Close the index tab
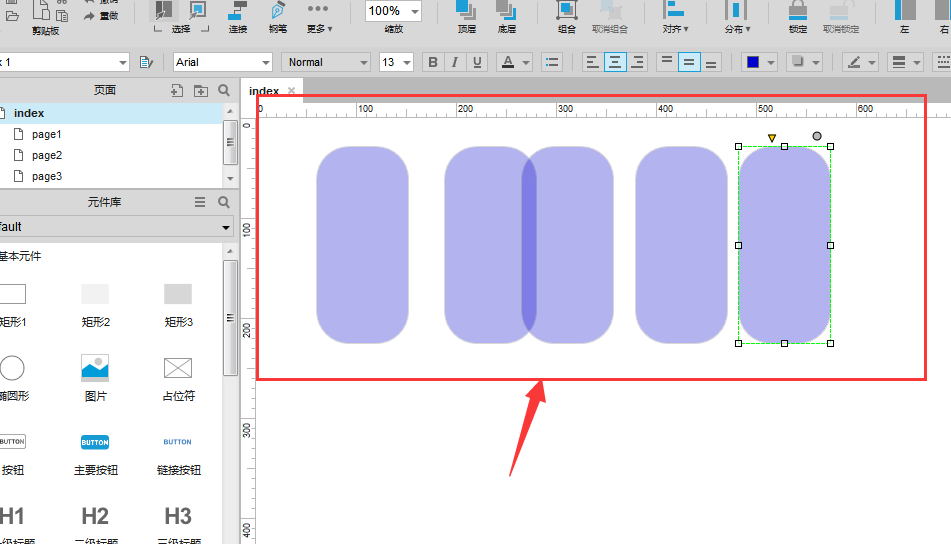The image size is (951, 544). [291, 90]
